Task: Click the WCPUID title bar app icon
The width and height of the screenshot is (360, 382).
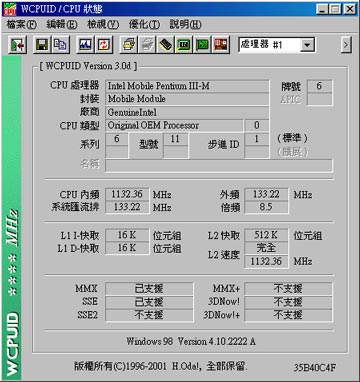Action: pyautogui.click(x=10, y=9)
